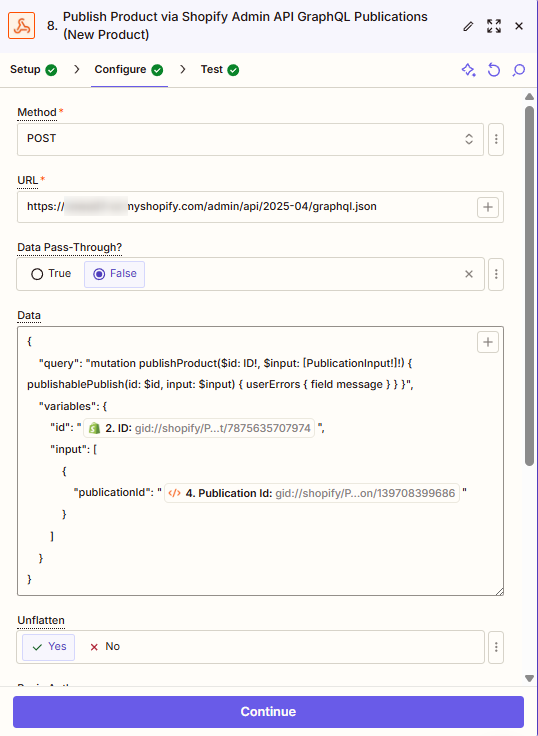Viewport: 538px width, 736px height.
Task: Select False for Data Pass-Through
Action: 115,274
